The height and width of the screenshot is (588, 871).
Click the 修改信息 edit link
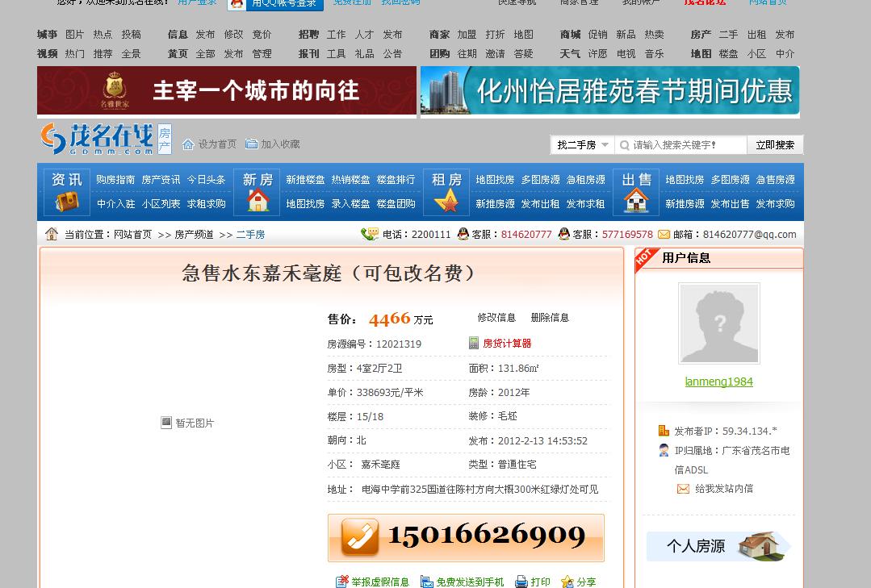click(x=496, y=318)
